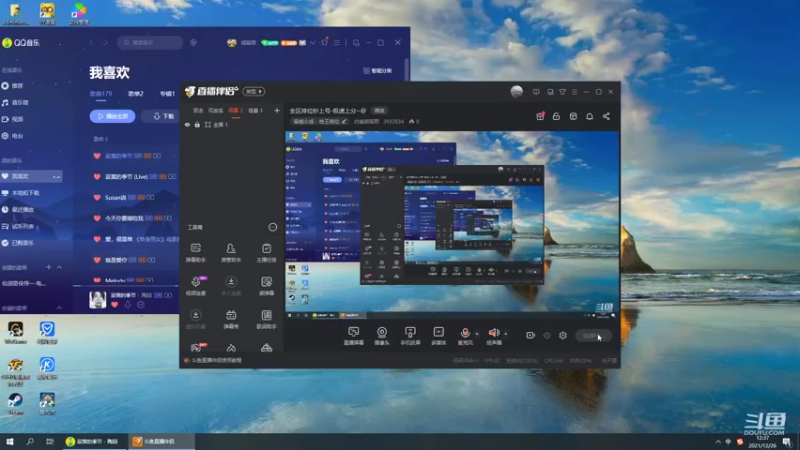This screenshot has width=800, height=450.
Task: Open the 房管助手 tool in the toolbox
Action: 231,253
